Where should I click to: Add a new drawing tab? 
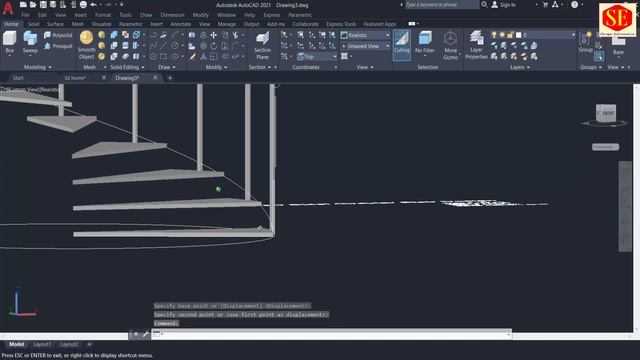[170, 78]
